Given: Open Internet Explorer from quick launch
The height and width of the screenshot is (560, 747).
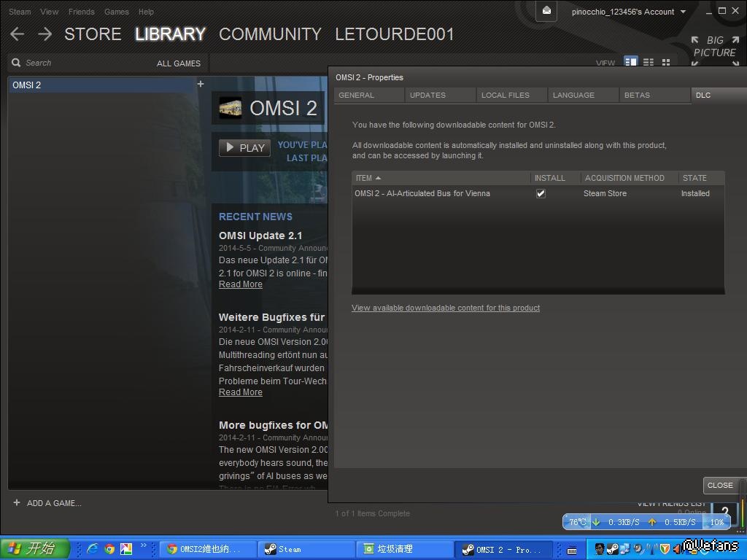Looking at the screenshot, I should [x=93, y=548].
